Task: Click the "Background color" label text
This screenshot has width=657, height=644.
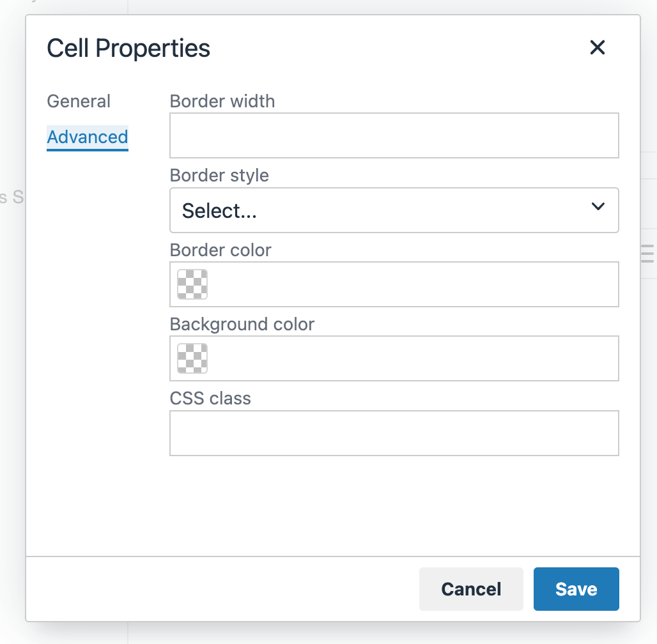Action: point(242,324)
